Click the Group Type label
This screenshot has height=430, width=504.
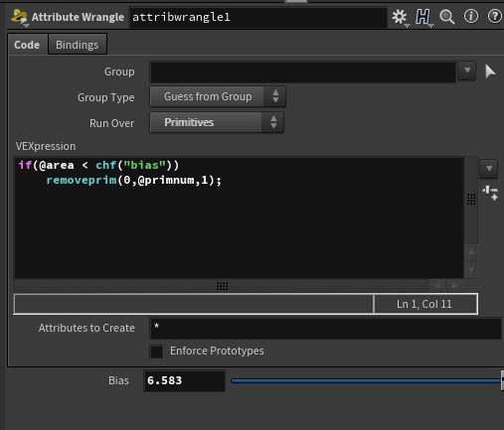pos(106,97)
